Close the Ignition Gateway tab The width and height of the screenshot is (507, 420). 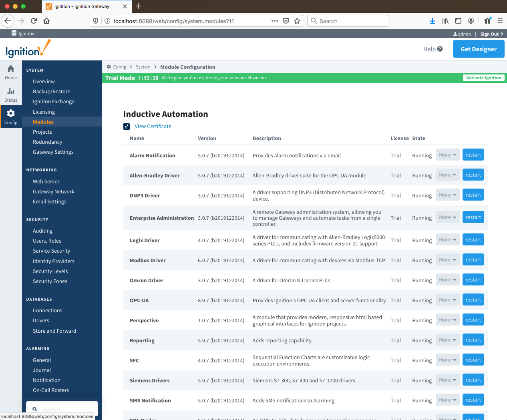(125, 6)
